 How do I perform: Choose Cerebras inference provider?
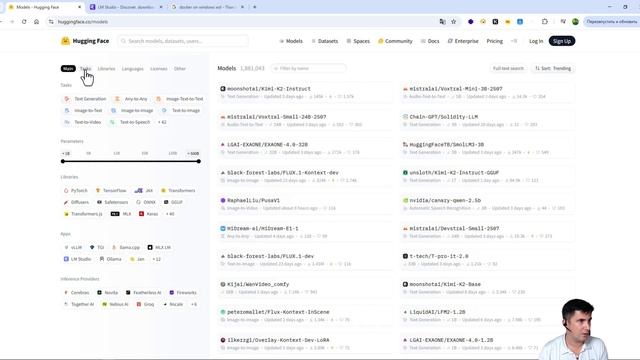[76, 293]
